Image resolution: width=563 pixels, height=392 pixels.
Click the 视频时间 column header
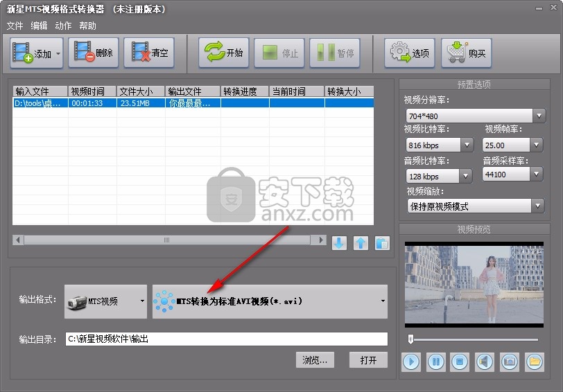92,91
